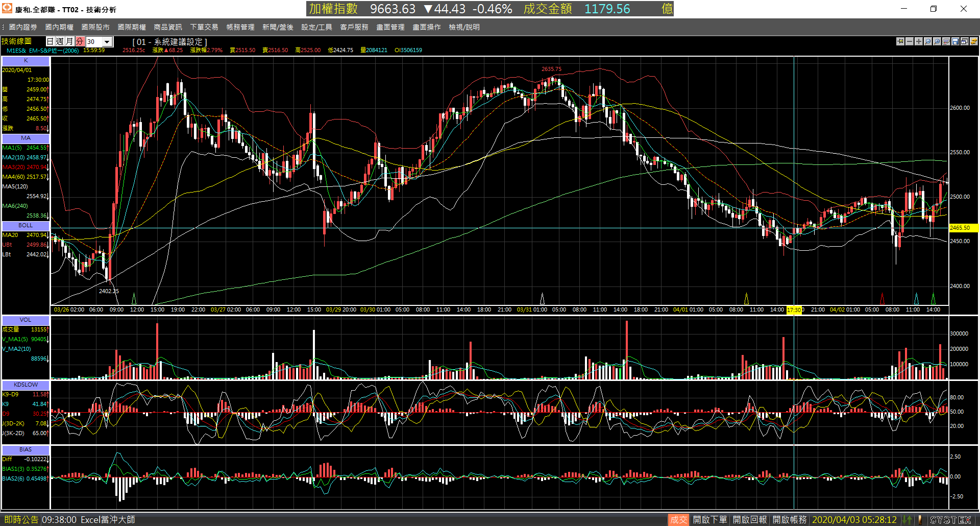
Task: Click the 技術線圖 title label
Action: 16,41
